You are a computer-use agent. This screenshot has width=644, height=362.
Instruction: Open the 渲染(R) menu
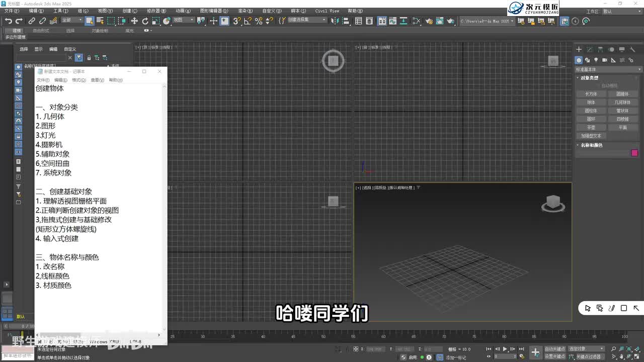click(246, 11)
